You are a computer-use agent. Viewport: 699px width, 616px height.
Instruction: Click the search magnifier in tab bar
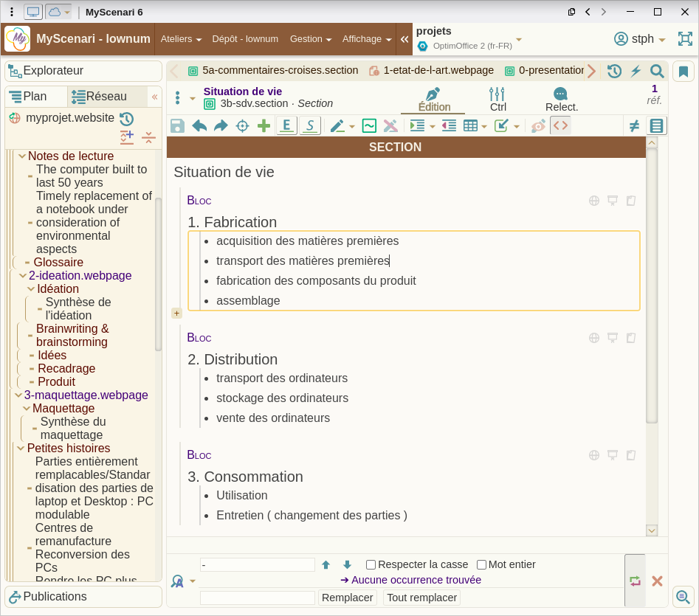(656, 71)
